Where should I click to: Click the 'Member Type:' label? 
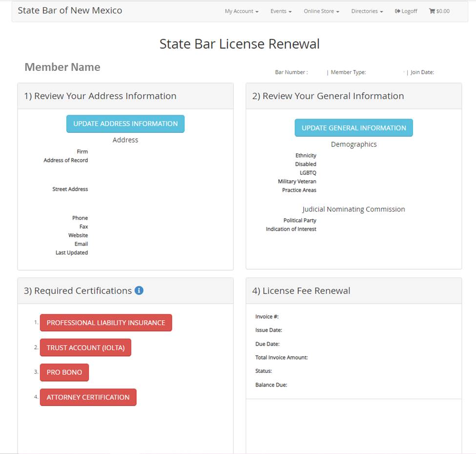[x=348, y=72]
